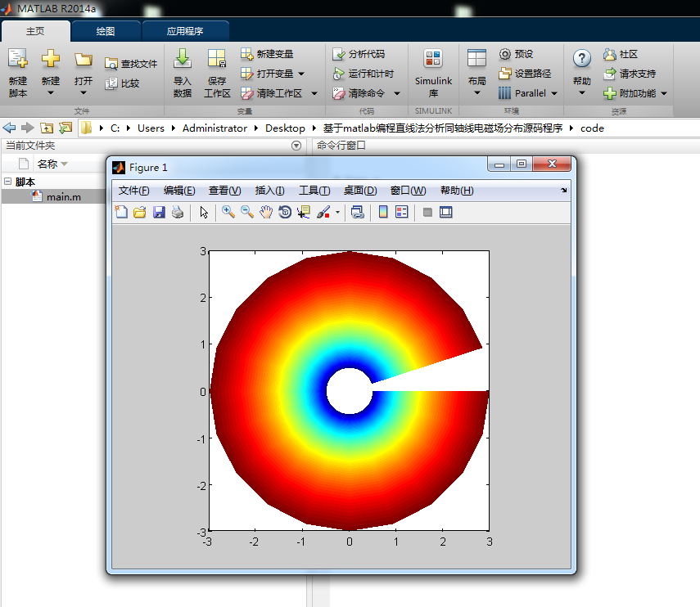Click the Back navigation arrow
Image resolution: width=700 pixels, height=607 pixels.
(9, 128)
